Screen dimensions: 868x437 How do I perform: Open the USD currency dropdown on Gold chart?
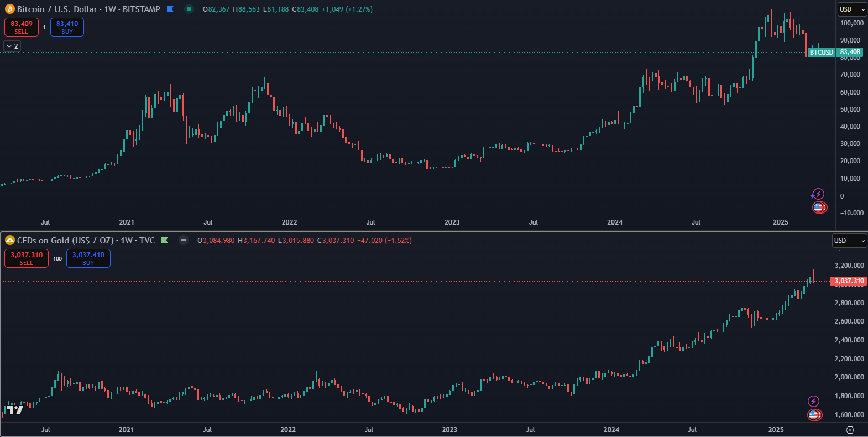coord(849,241)
